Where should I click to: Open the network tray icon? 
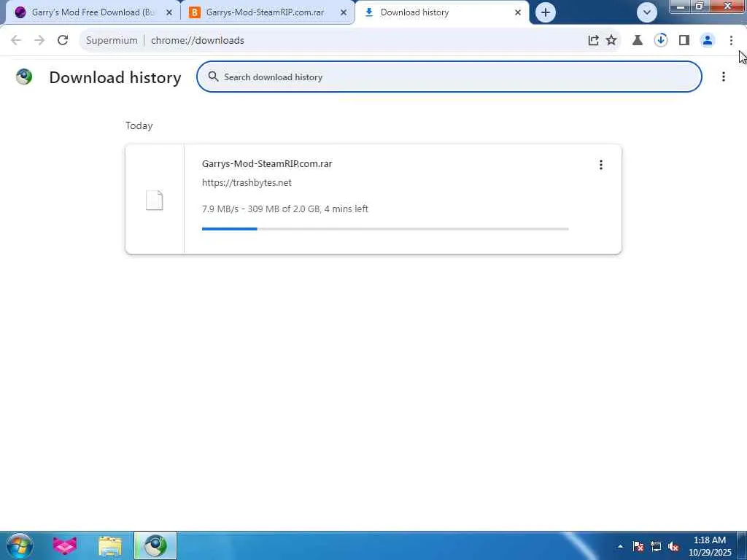pyautogui.click(x=656, y=546)
